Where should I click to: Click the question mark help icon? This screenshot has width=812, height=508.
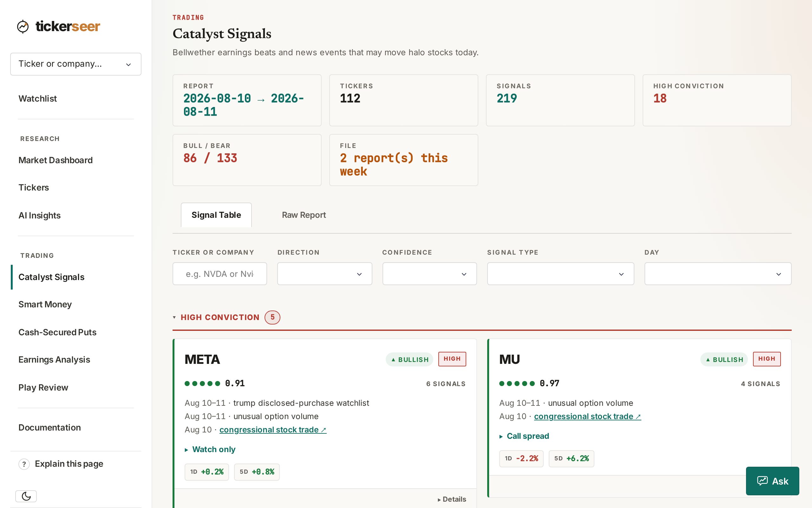[x=24, y=464]
